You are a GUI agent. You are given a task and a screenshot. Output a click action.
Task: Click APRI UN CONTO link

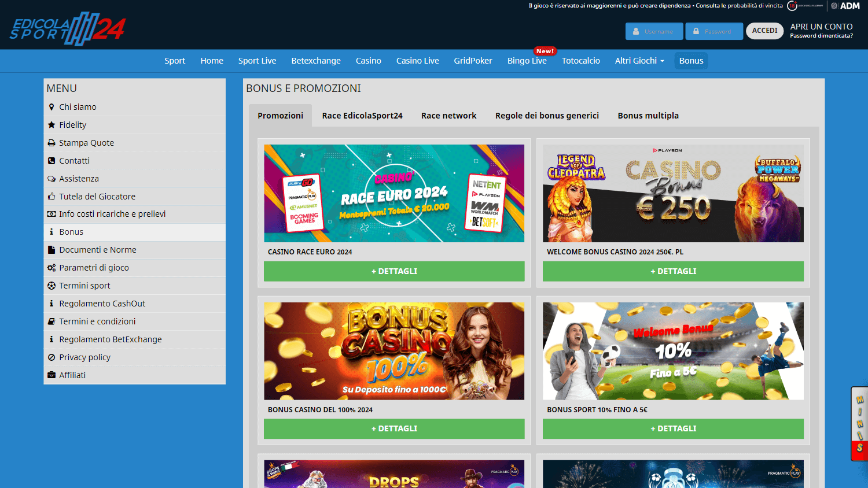tap(821, 27)
